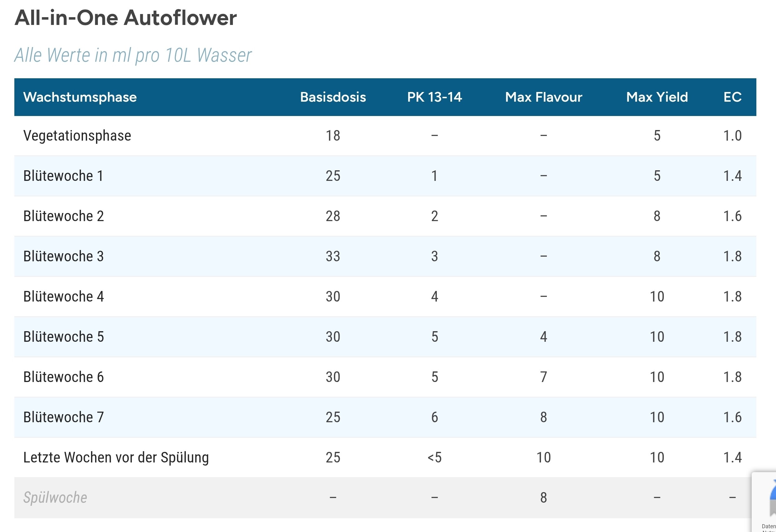Click PK 13-14 value 6 in Blütewoche 7
This screenshot has width=776, height=532.
(x=434, y=417)
